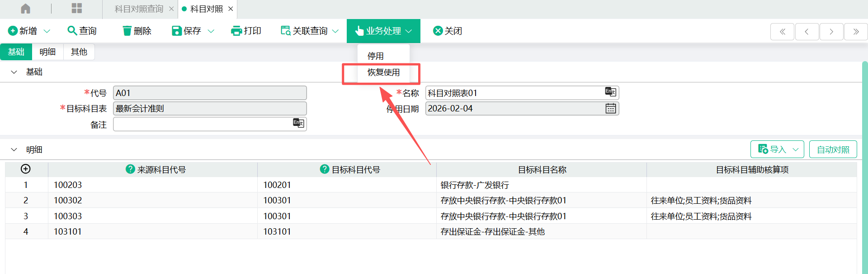868x274 pixels.
Task: Open the calendar picker for 停用日期
Action: coord(610,109)
